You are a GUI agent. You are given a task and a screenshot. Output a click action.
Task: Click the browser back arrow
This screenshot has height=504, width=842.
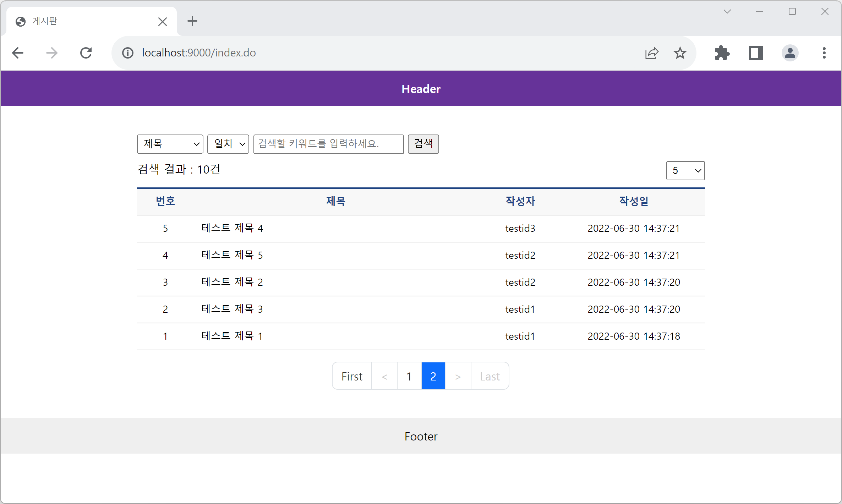point(18,53)
